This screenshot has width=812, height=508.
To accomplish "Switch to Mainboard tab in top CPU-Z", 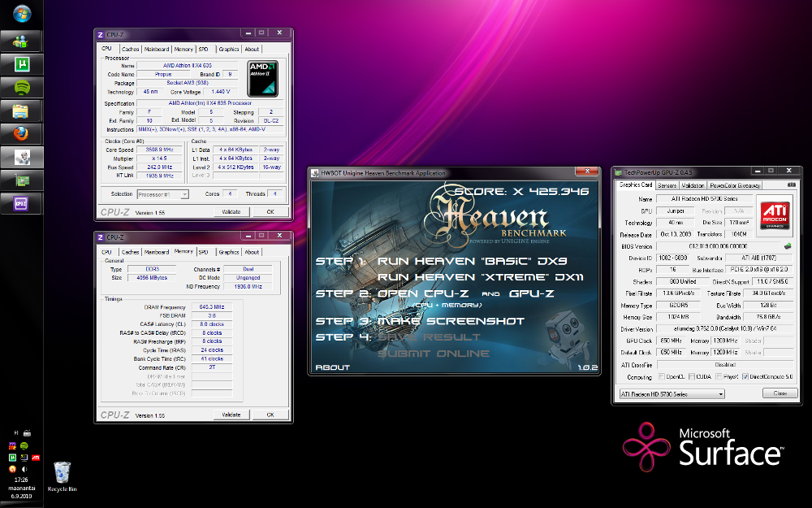I will (x=157, y=50).
